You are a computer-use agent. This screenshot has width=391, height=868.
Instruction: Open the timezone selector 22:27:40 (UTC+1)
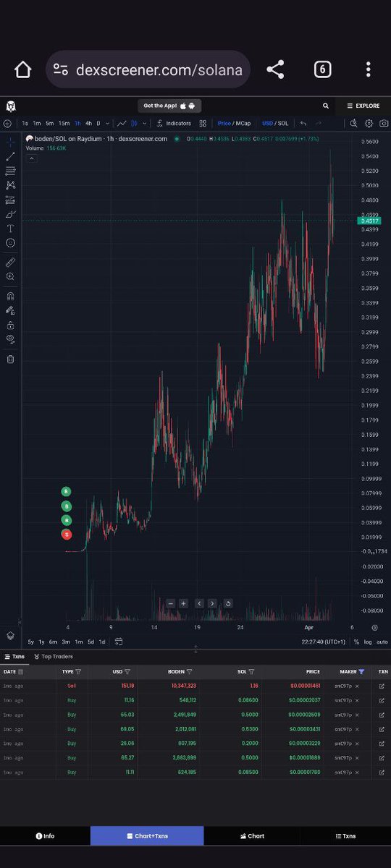(324, 642)
